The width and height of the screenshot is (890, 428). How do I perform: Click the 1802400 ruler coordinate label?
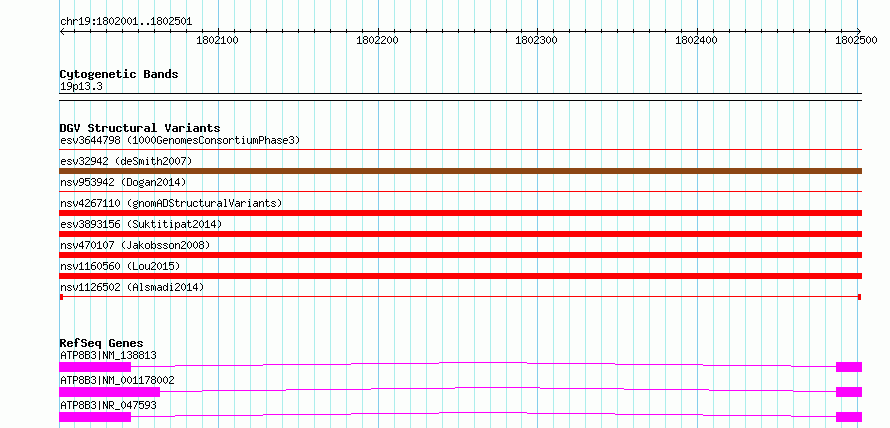tap(696, 40)
